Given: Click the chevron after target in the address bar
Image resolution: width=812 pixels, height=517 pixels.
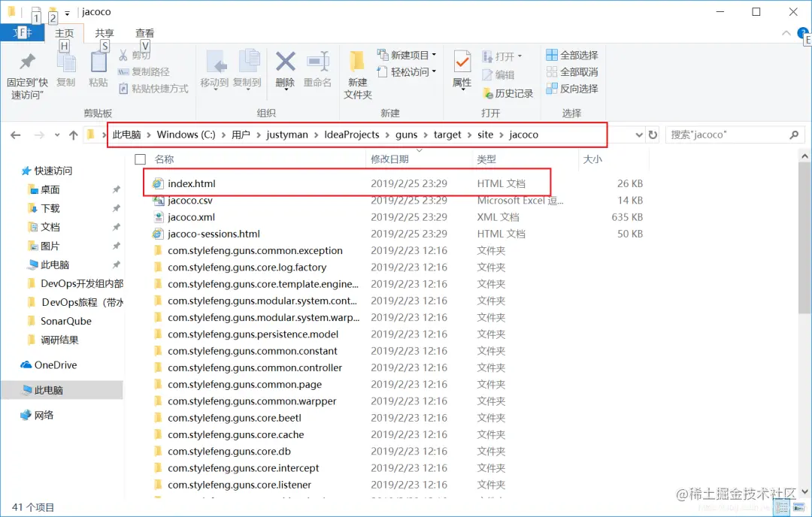Looking at the screenshot, I should pos(469,135).
